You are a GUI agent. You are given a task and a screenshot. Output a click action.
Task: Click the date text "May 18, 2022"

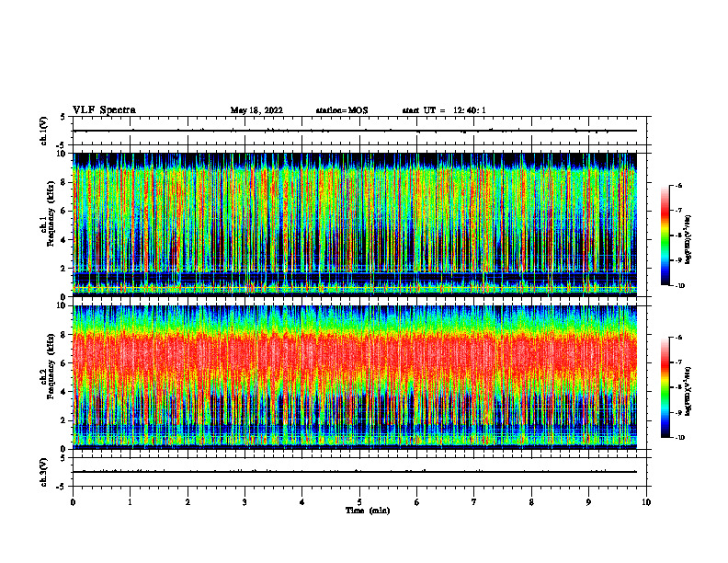click(256, 110)
